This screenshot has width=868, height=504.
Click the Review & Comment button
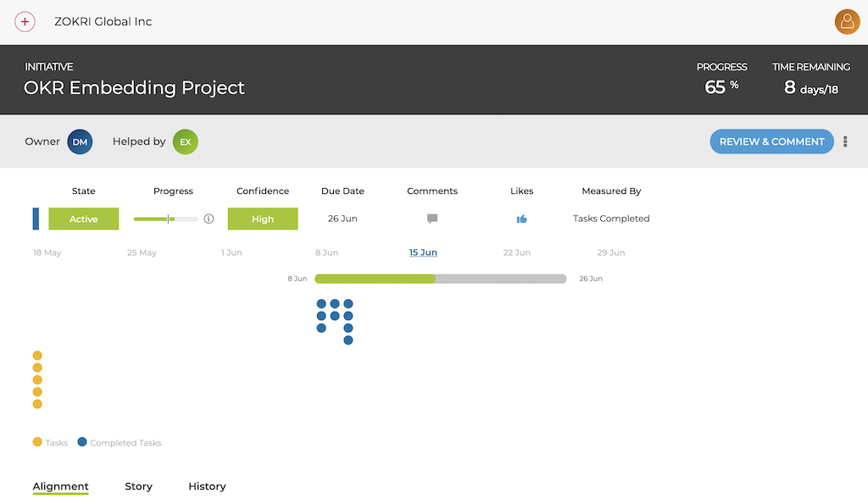(x=771, y=141)
